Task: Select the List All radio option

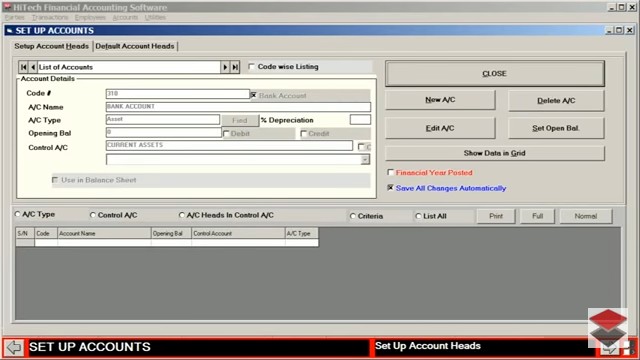Action: click(x=418, y=216)
